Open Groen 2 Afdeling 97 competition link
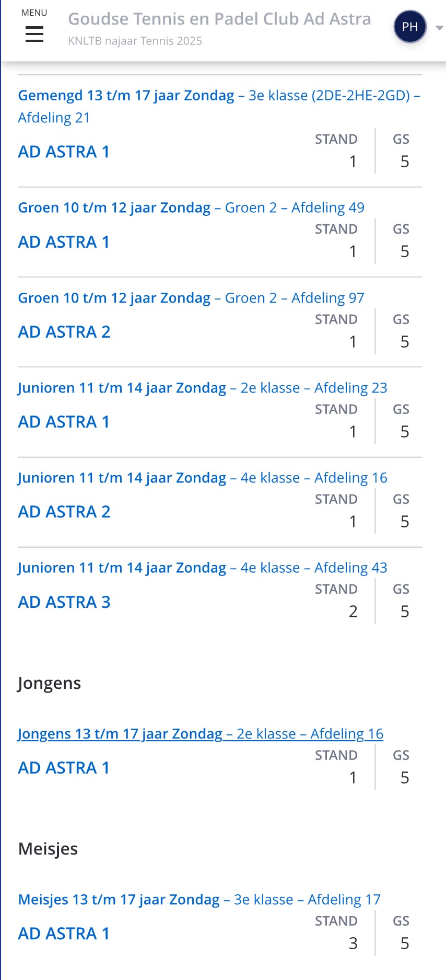 pyautogui.click(x=191, y=298)
